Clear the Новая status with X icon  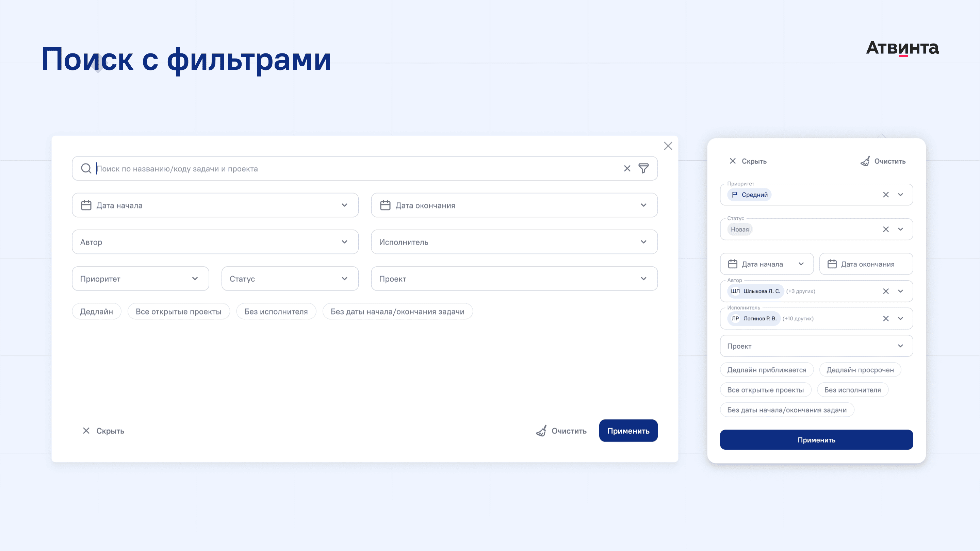point(886,229)
